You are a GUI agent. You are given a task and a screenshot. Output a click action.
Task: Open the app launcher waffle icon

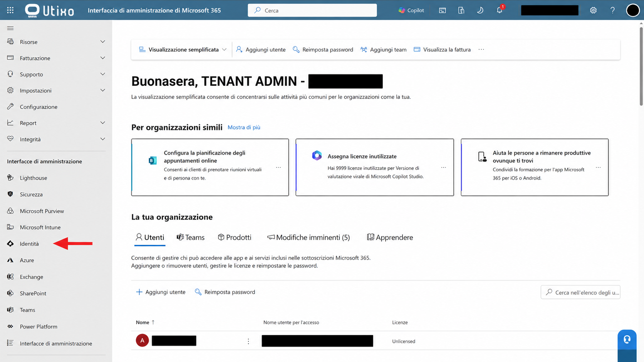[10, 10]
